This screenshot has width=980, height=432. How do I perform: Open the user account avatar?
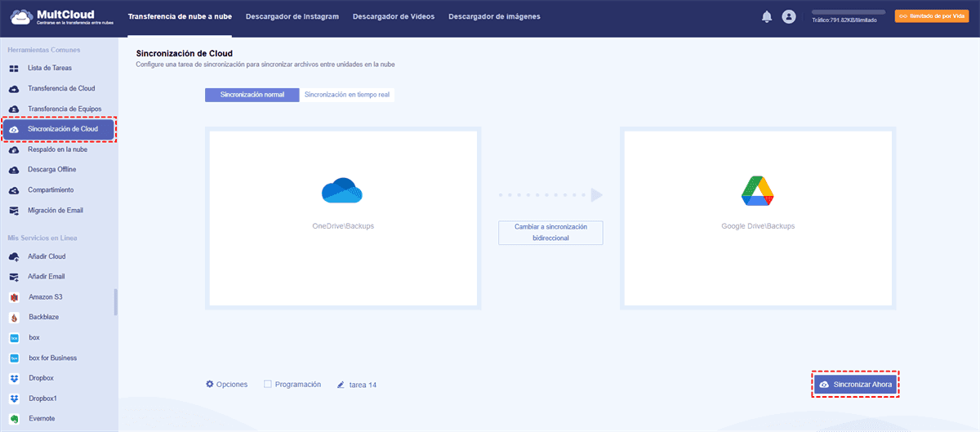788,16
